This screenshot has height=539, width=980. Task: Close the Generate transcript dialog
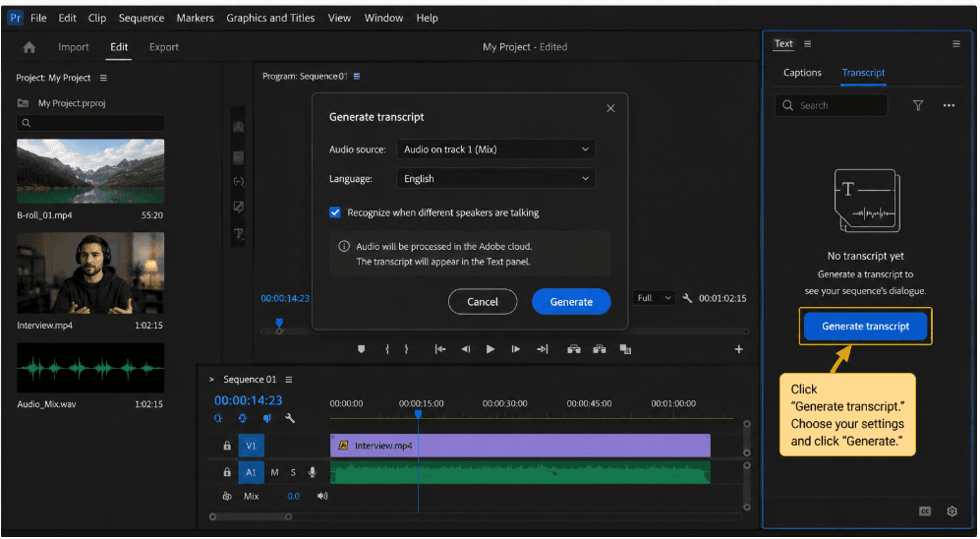pyautogui.click(x=610, y=108)
